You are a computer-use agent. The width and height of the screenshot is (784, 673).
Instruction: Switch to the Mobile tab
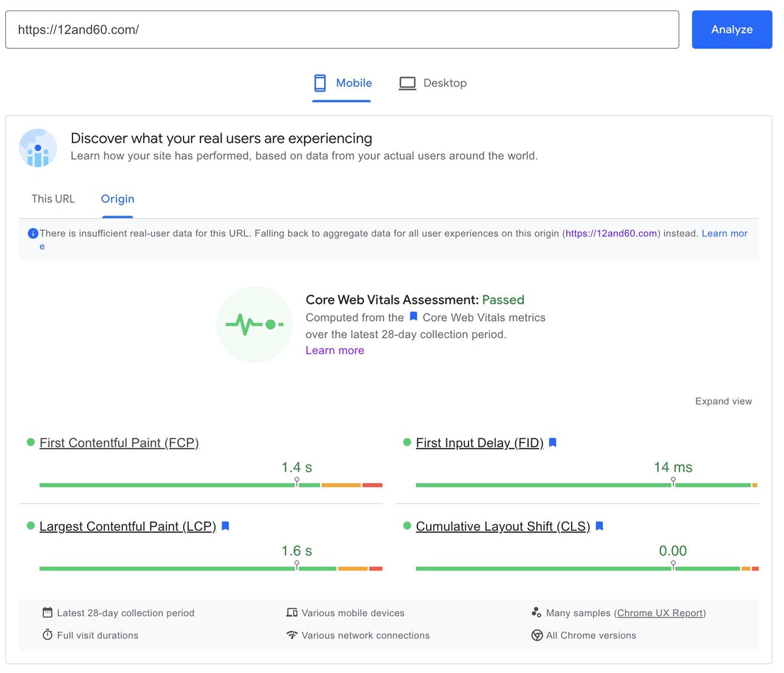pyautogui.click(x=342, y=84)
